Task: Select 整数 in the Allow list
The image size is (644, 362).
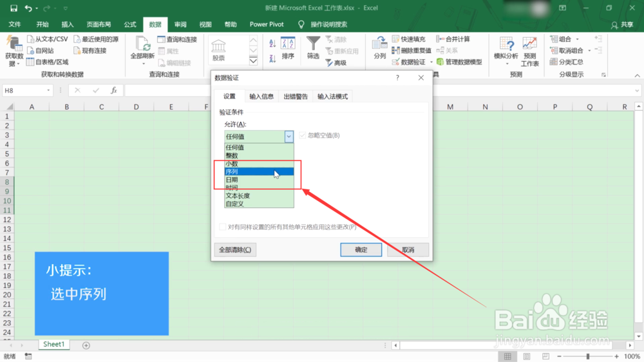Action: (259, 156)
